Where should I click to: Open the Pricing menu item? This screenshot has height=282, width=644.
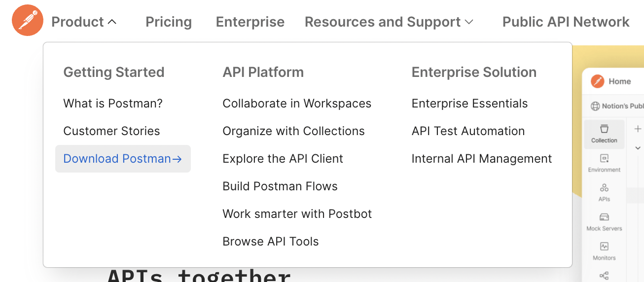point(169,22)
